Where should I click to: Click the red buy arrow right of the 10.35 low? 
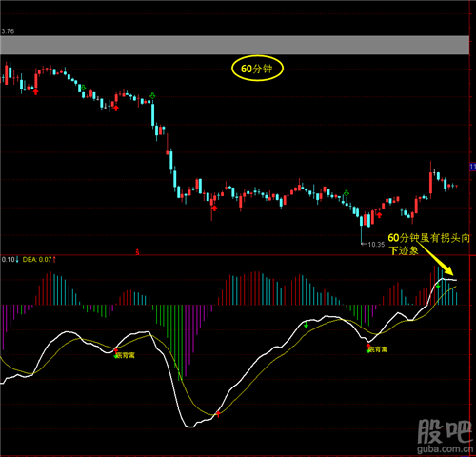pos(379,215)
